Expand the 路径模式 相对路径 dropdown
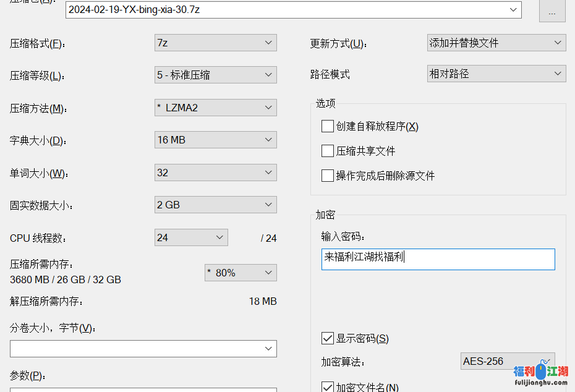The image size is (575, 392). click(x=496, y=74)
